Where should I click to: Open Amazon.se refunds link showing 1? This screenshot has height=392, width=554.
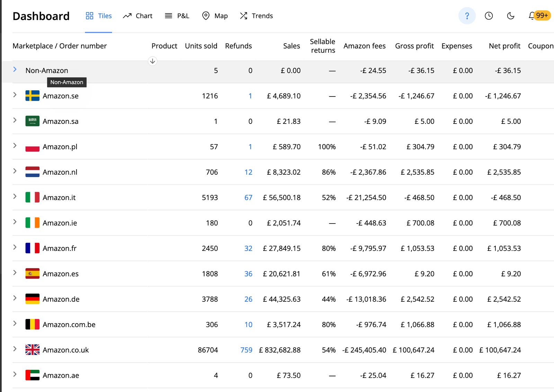click(x=250, y=96)
